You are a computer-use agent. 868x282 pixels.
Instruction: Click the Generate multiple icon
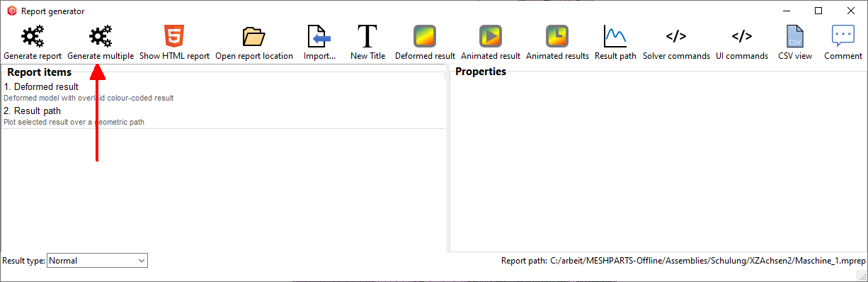tap(101, 36)
